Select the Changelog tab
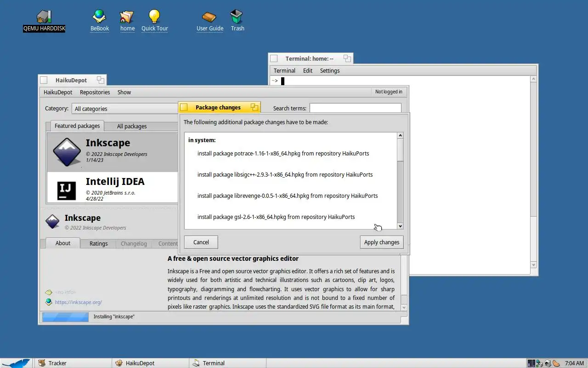The height and width of the screenshot is (368, 588). [134, 243]
